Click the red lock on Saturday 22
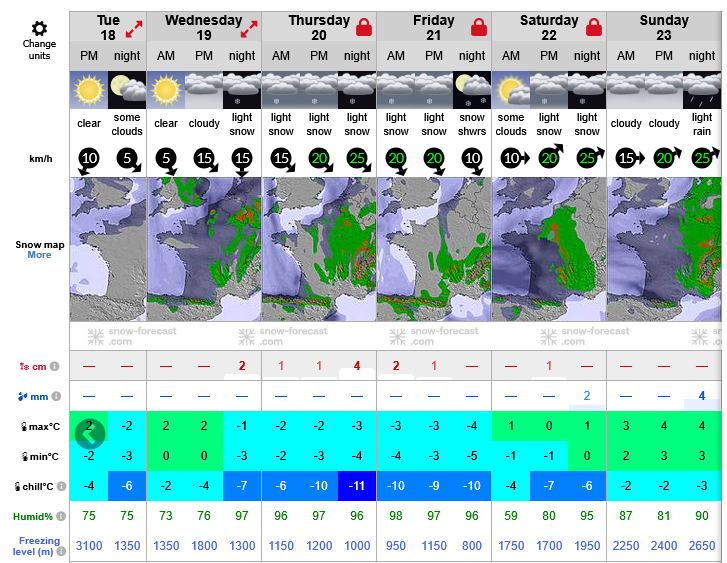Image resolution: width=727 pixels, height=563 pixels. coord(594,27)
